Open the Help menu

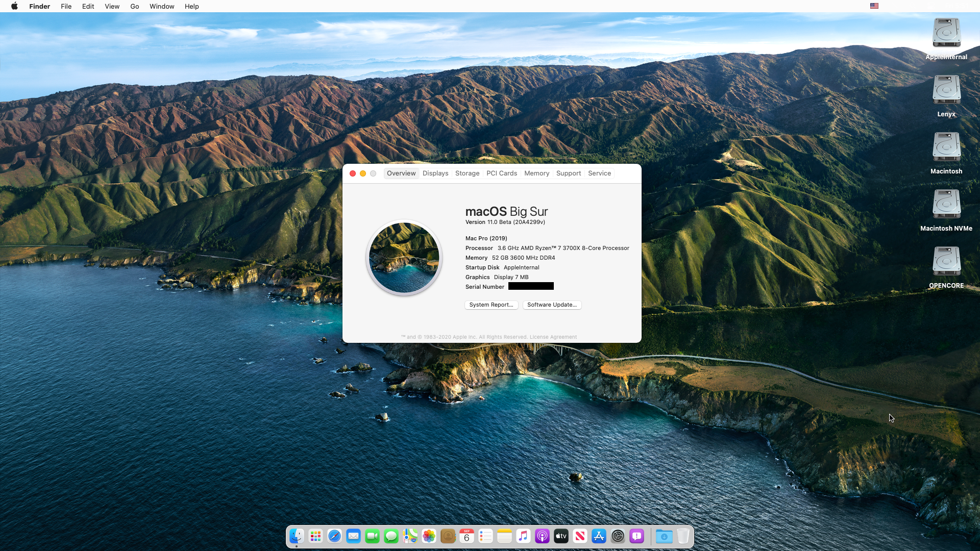[191, 6]
